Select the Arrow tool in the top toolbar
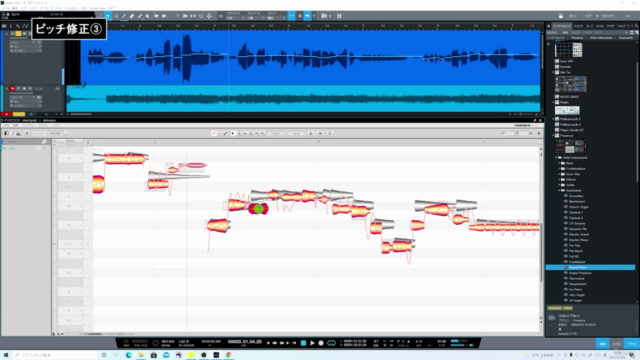This screenshot has width=640, height=360. point(108,16)
